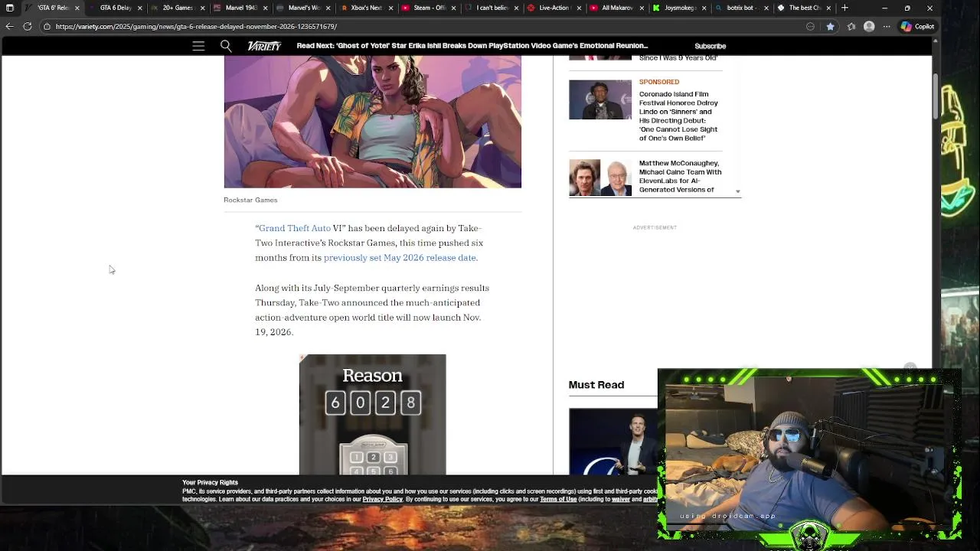
Task: Open Read Next Ghost of Yotei article
Action: pyautogui.click(x=472, y=46)
